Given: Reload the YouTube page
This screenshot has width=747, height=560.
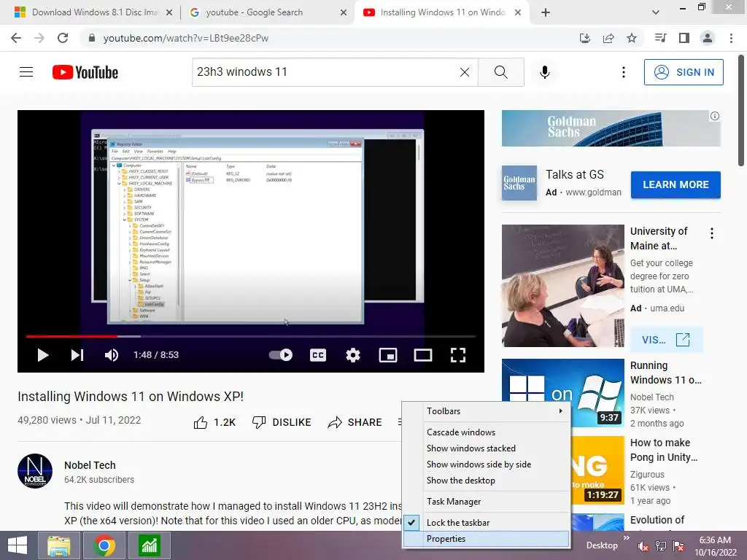Looking at the screenshot, I should coord(63,38).
